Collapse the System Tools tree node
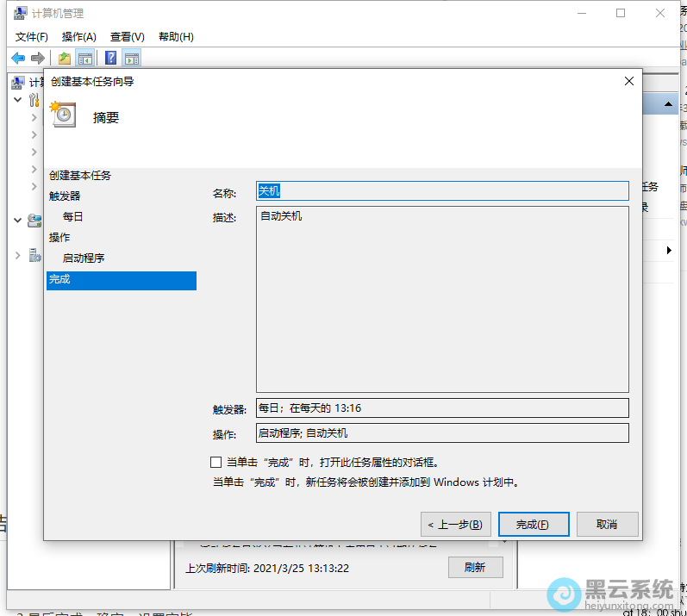The image size is (687, 616). [x=18, y=100]
